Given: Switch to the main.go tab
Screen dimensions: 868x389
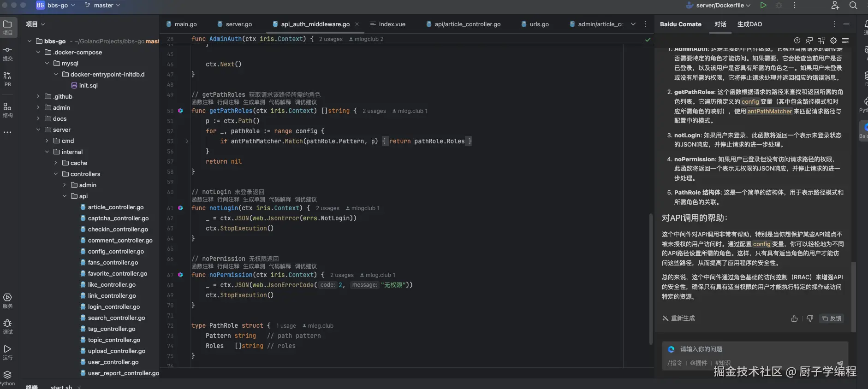Looking at the screenshot, I should click(181, 24).
